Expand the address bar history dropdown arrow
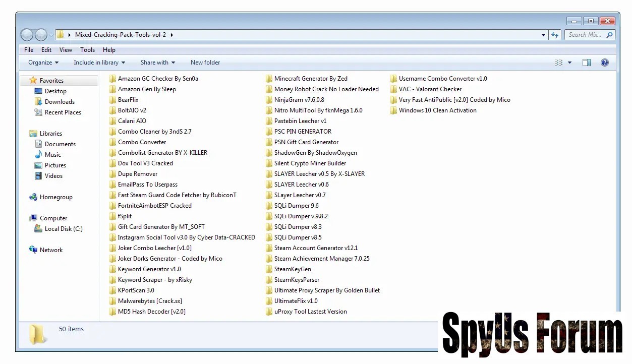 pos(543,35)
